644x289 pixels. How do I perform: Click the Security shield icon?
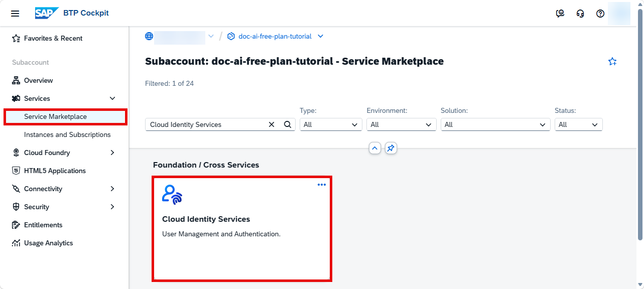pos(16,207)
